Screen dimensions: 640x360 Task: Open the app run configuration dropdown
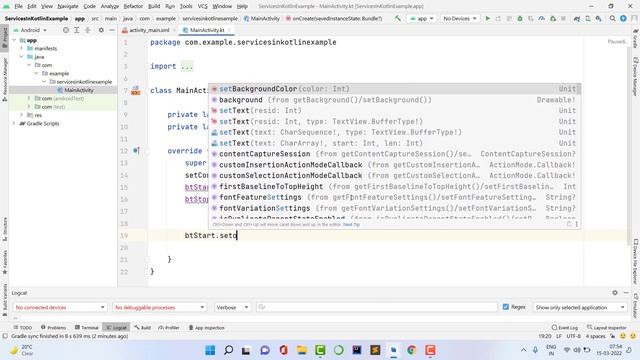[x=422, y=18]
